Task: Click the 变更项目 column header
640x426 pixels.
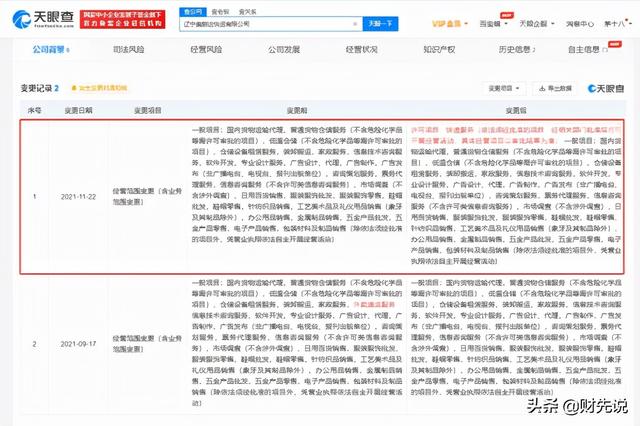Action: pos(148,110)
